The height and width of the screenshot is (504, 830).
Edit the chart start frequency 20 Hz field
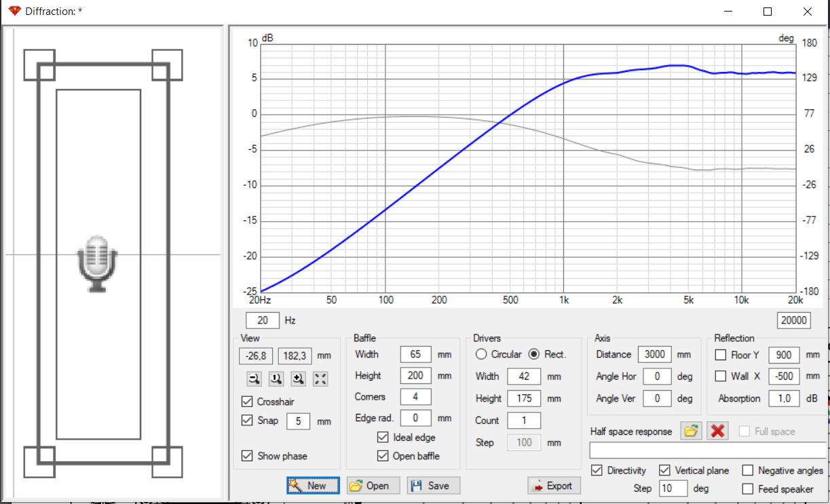(263, 320)
